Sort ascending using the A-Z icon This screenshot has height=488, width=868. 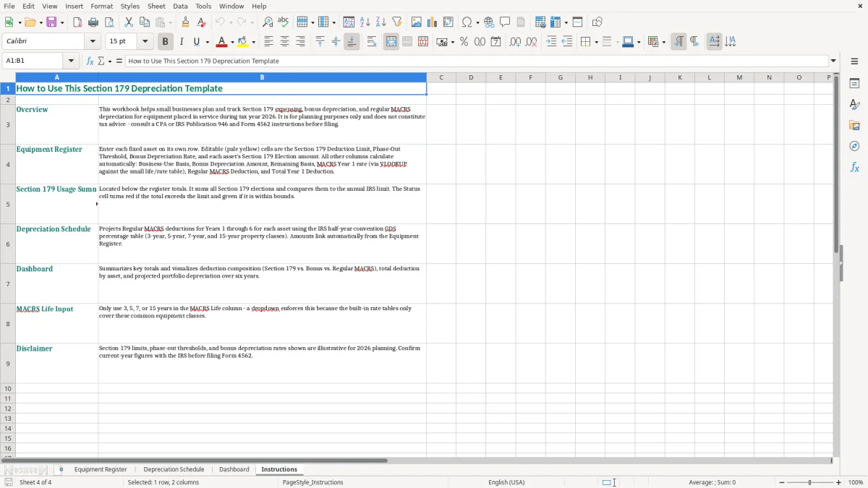pos(365,22)
